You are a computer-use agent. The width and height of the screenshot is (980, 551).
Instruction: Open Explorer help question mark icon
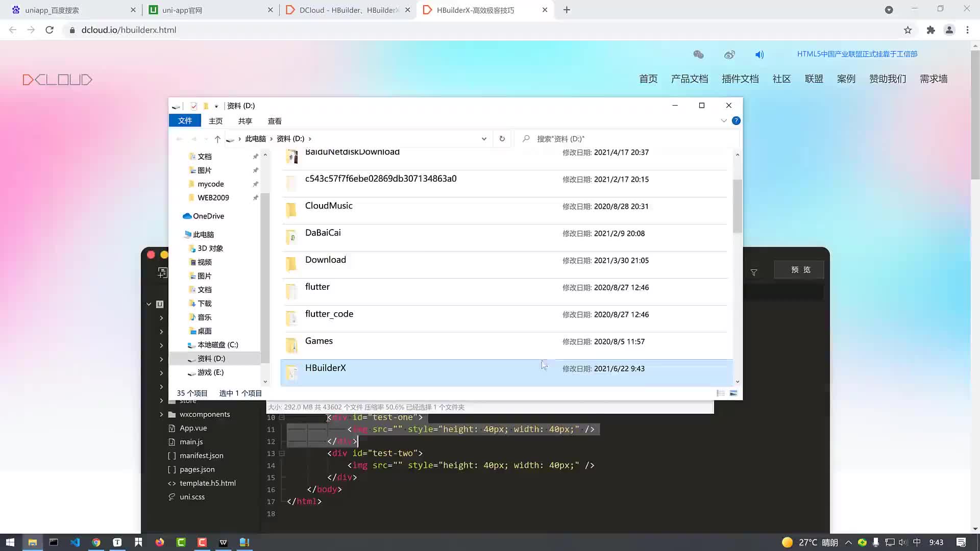(736, 121)
